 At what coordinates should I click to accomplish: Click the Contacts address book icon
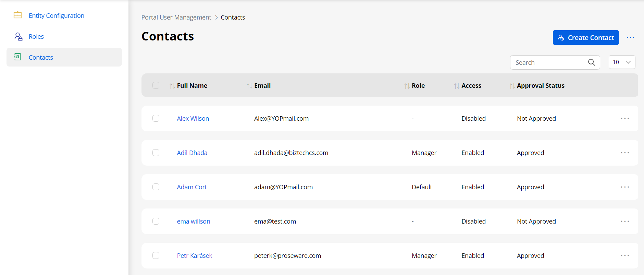point(17,57)
